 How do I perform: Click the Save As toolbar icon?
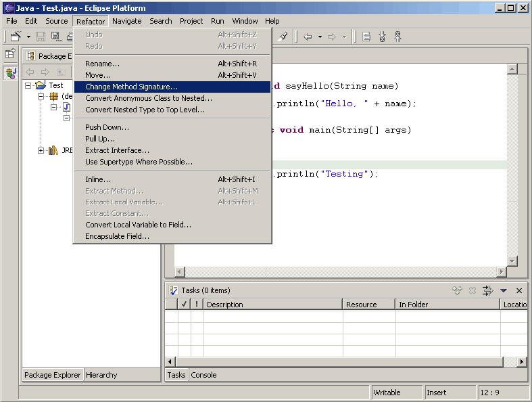coord(56,37)
